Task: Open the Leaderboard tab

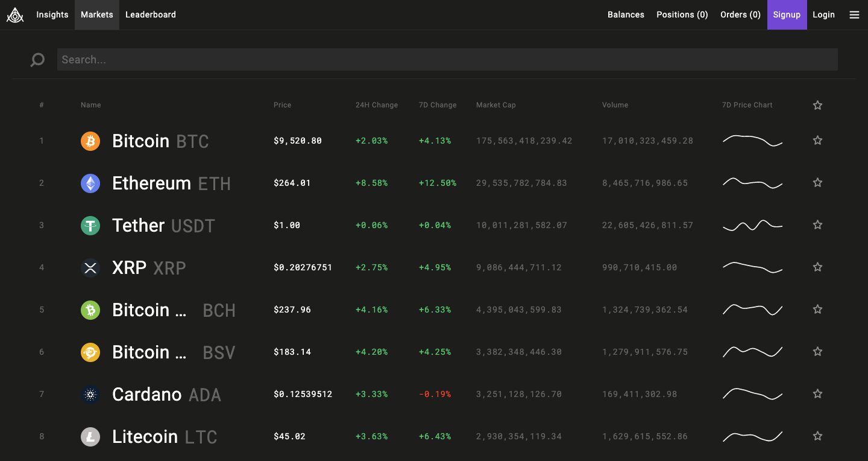Action: point(151,15)
